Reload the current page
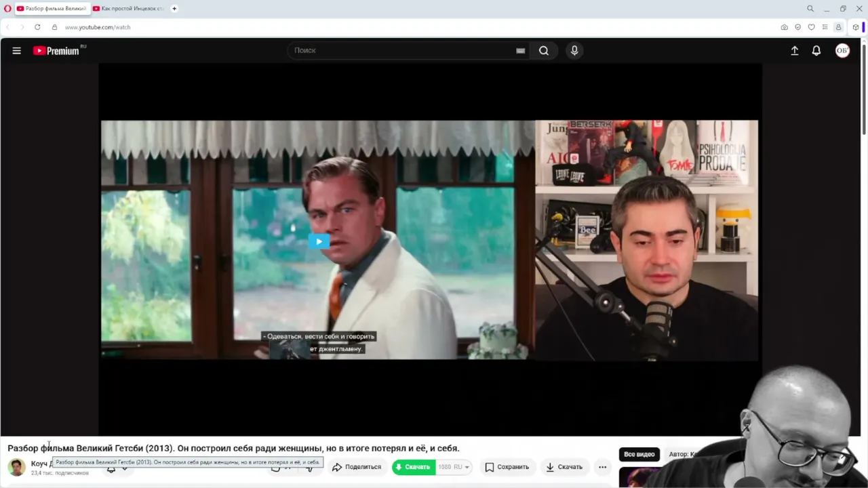This screenshot has width=868, height=488. [37, 27]
